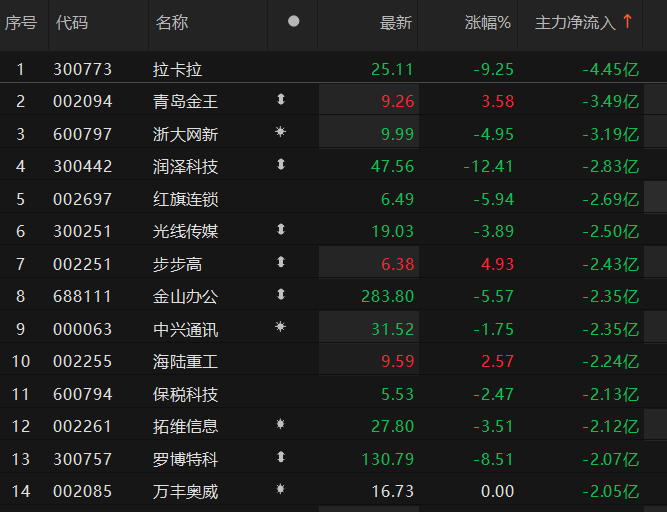The height and width of the screenshot is (512, 667).
Task: Click the 涨幅% column header
Action: pos(487,23)
